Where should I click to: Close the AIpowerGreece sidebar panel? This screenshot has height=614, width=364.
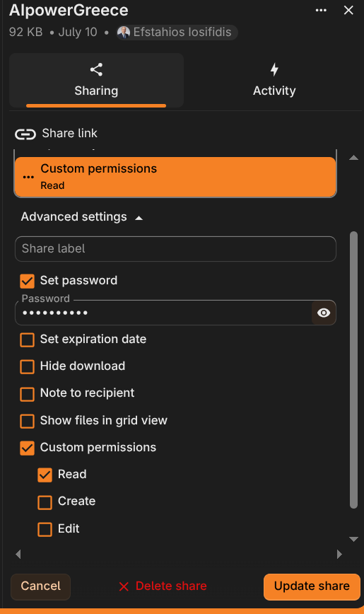[348, 10]
